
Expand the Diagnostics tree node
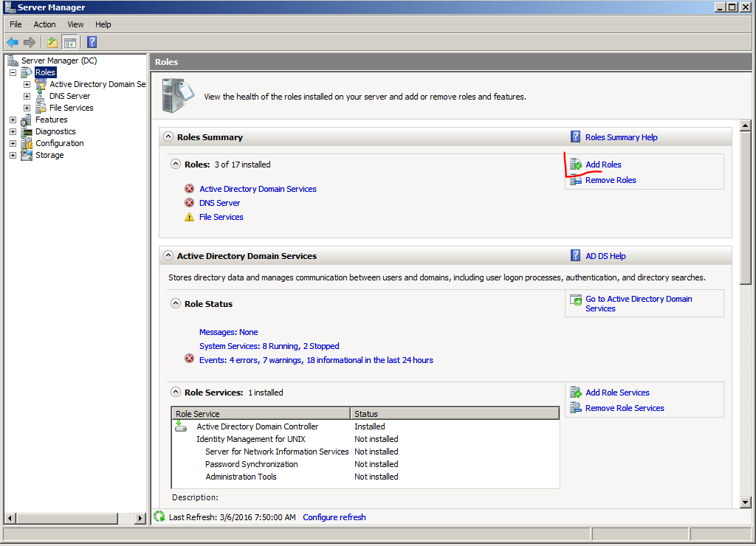pyautogui.click(x=13, y=131)
